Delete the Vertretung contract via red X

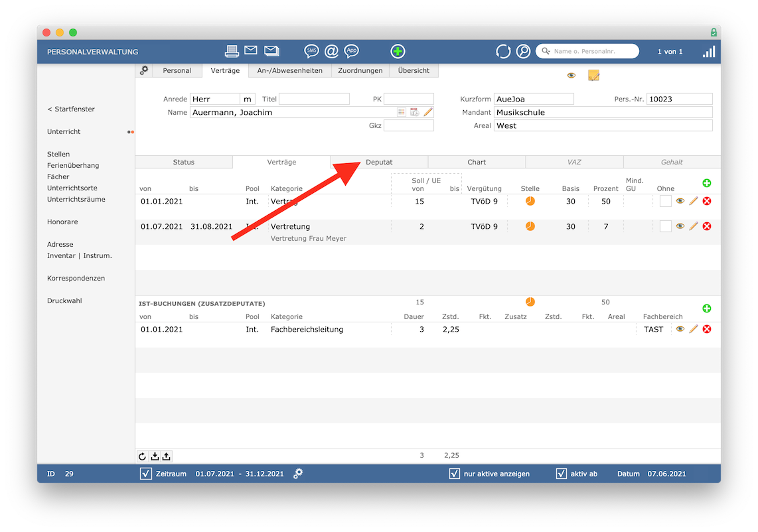point(707,226)
